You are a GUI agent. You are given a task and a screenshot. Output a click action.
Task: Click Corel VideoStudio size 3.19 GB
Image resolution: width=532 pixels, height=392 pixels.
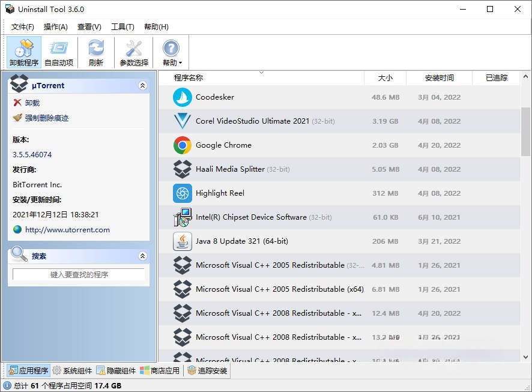pyautogui.click(x=385, y=121)
